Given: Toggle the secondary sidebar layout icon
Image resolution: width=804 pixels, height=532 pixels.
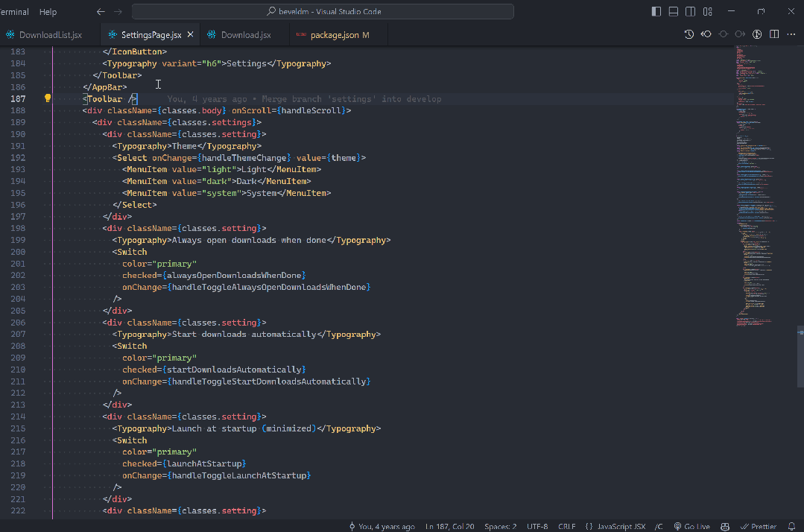Looking at the screenshot, I should pos(691,12).
